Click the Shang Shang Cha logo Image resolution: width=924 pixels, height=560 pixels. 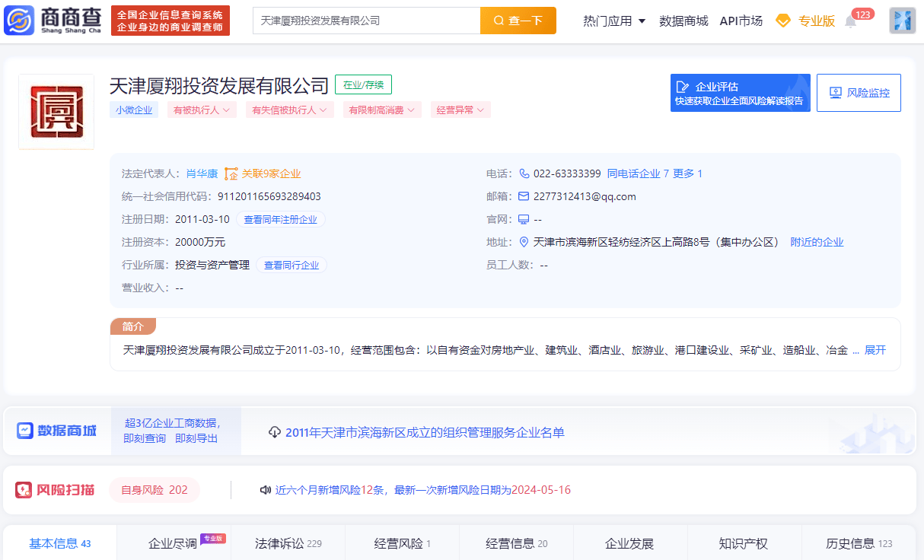[52, 21]
